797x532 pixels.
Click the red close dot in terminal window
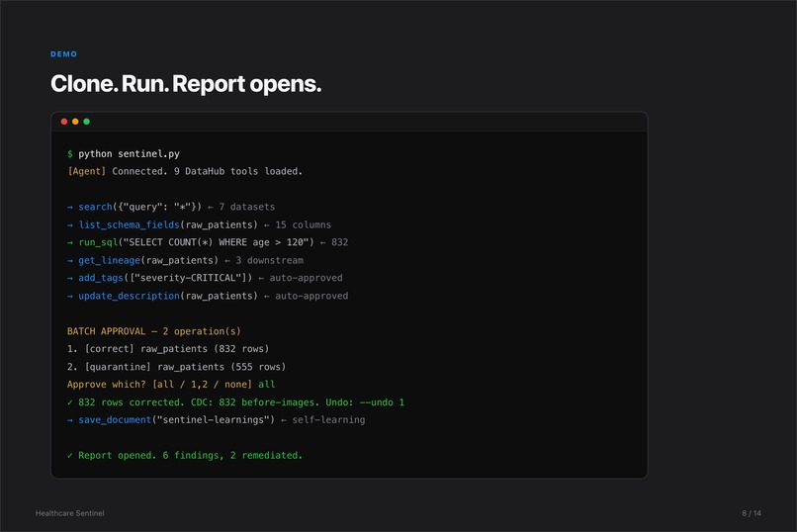(x=64, y=122)
